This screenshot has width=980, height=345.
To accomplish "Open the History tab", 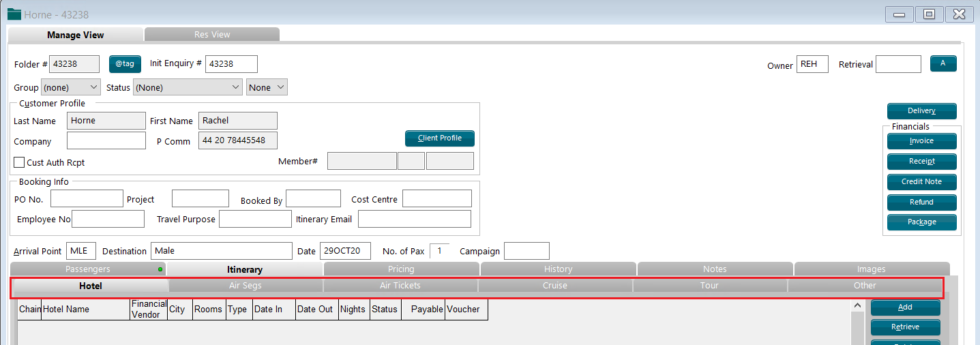I will (x=558, y=269).
